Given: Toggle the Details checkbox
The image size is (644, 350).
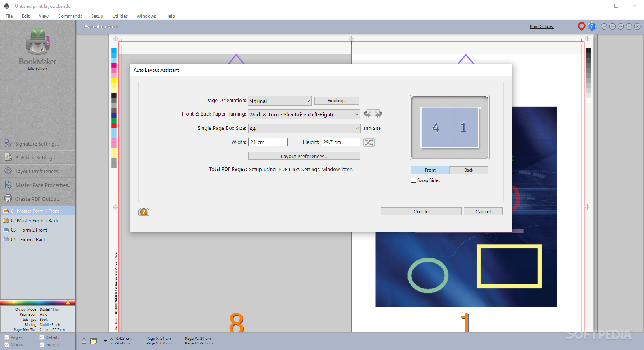Looking at the screenshot, I should tap(41, 337).
